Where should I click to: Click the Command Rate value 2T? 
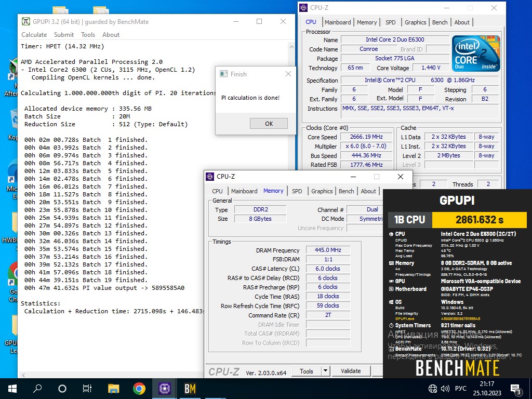[x=328, y=315]
